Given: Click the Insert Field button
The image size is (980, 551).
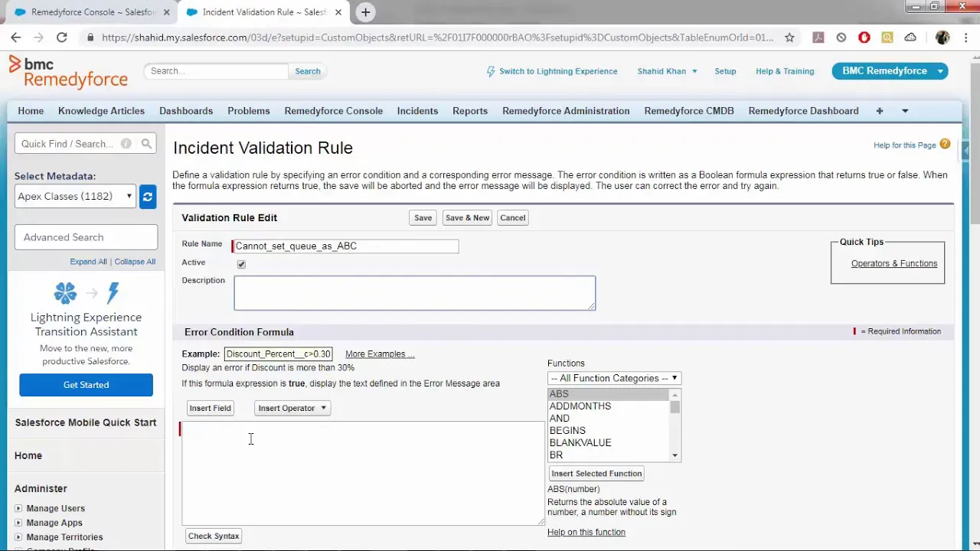Looking at the screenshot, I should point(210,408).
